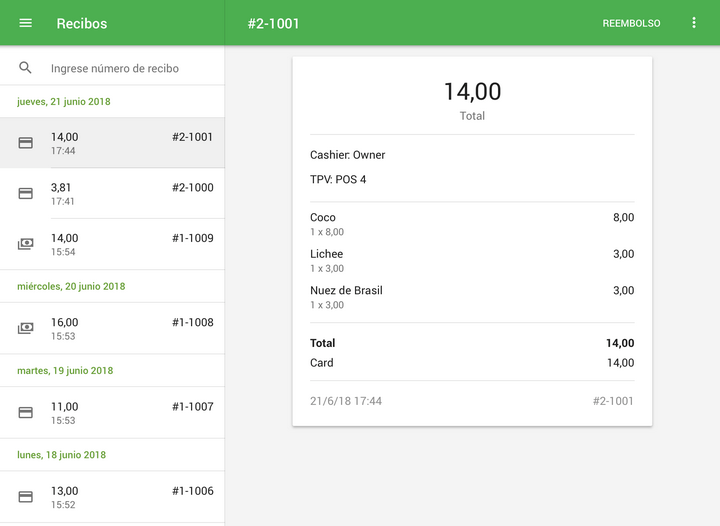Click cash icon for receipt #1-1009
720x526 pixels.
[26, 244]
